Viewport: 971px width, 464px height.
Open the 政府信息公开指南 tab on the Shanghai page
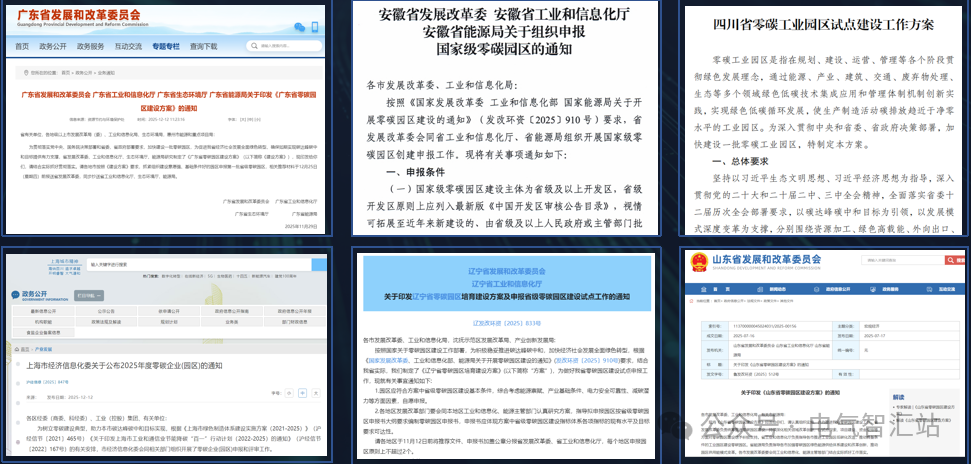tap(232, 311)
